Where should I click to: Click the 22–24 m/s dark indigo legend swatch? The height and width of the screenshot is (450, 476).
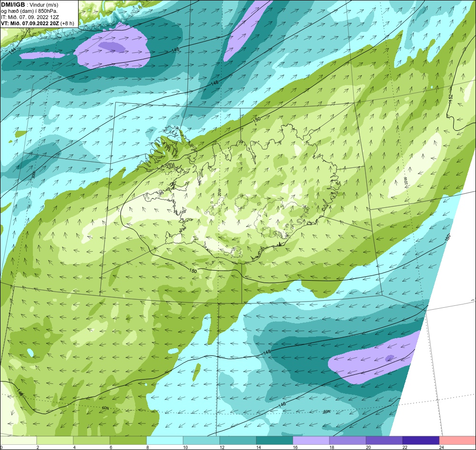coord(421,440)
